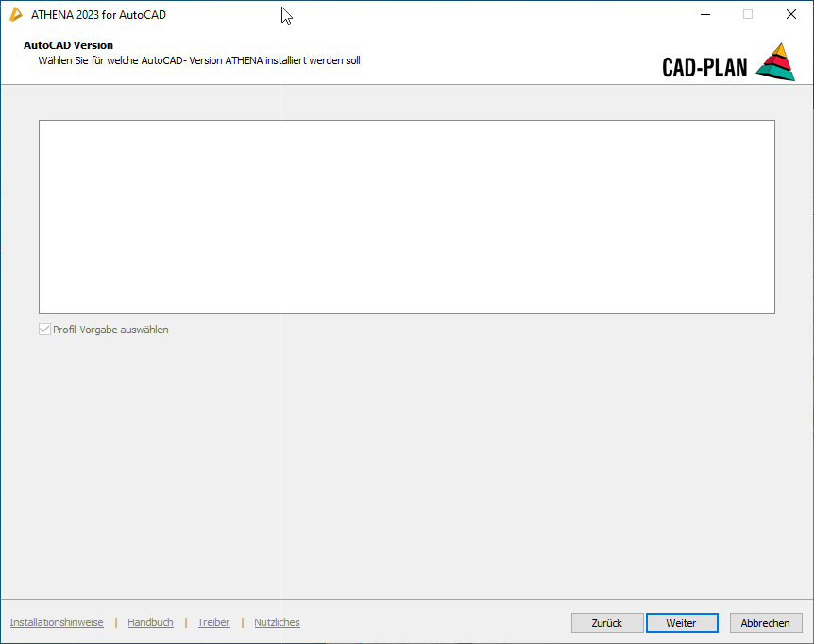This screenshot has height=644, width=814.
Task: Click inside the empty AutoCAD version list
Action: tap(406, 216)
